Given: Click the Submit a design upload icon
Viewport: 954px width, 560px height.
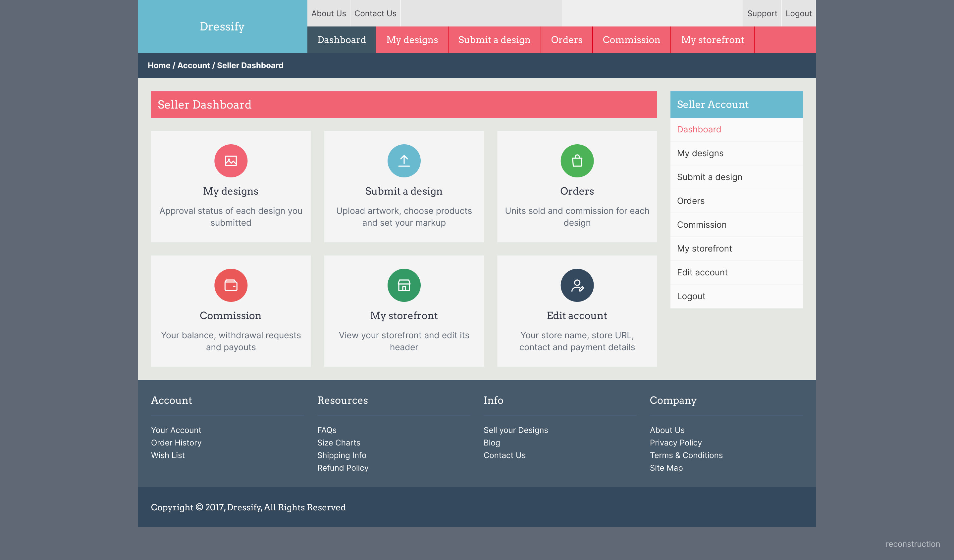Looking at the screenshot, I should [x=404, y=161].
